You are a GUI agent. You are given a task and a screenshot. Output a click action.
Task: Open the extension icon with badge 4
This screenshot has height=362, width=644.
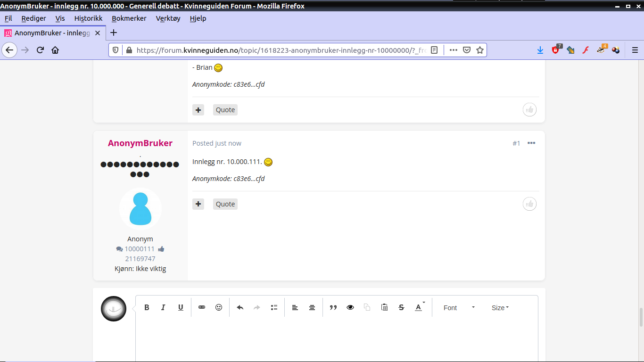(601, 49)
